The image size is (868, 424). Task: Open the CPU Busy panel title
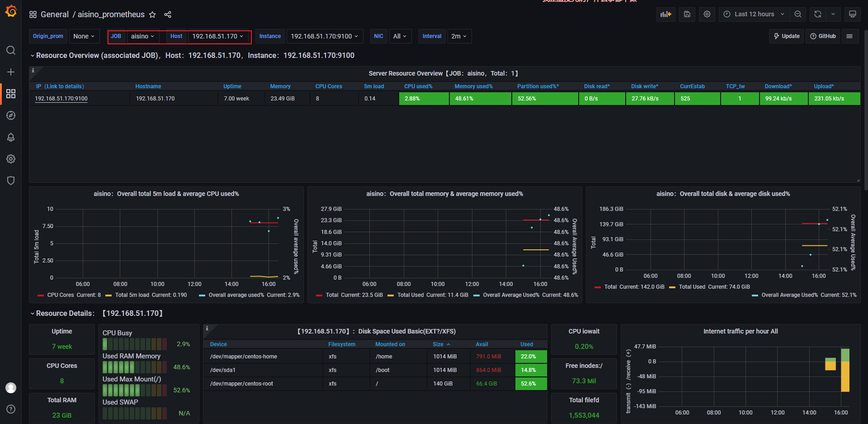[x=117, y=333]
